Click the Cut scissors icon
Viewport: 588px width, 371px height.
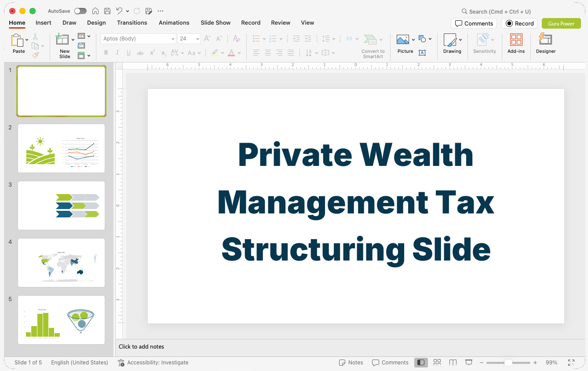point(35,37)
